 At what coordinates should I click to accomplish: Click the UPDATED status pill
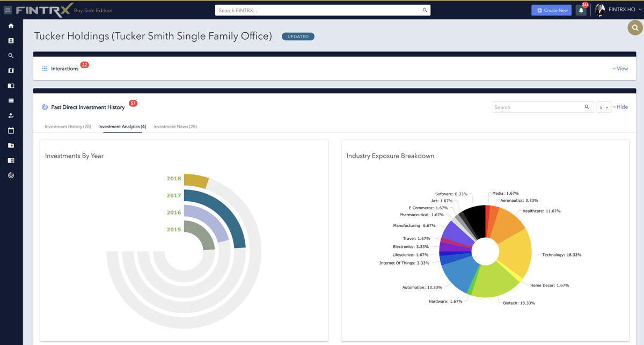pos(298,36)
